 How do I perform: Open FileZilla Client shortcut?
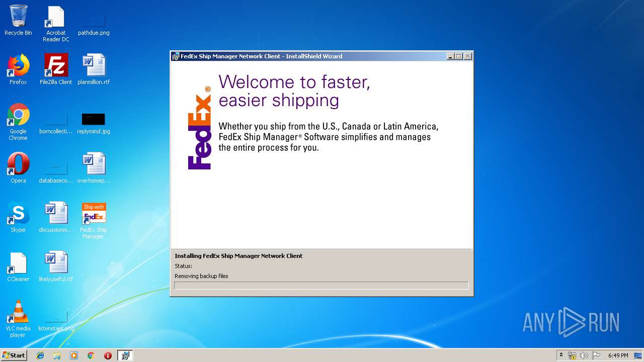[56, 69]
